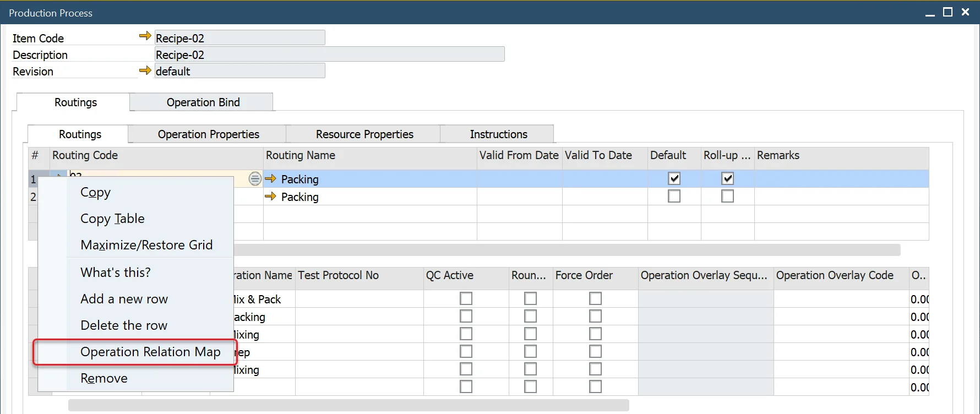Close the Production Process window

point(965,12)
